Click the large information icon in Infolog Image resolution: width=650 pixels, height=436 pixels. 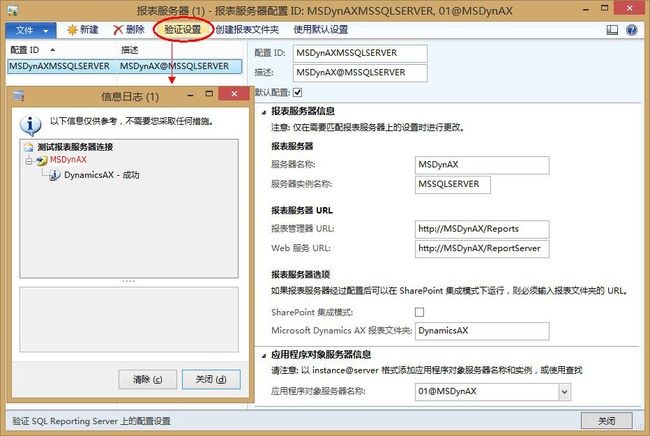coord(31,126)
